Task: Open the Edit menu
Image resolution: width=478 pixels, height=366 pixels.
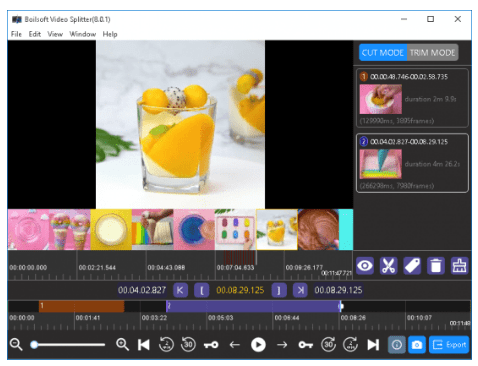Action: click(x=35, y=34)
